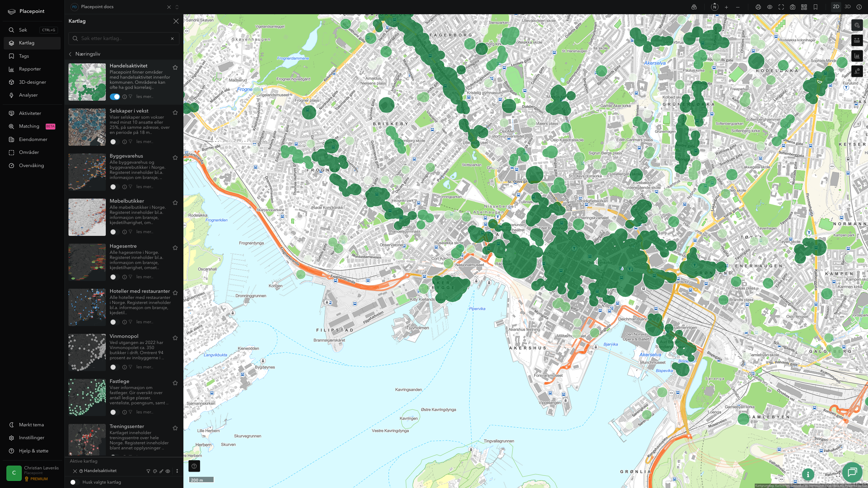
Task: Open Hjelp & støtte
Action: point(32,451)
